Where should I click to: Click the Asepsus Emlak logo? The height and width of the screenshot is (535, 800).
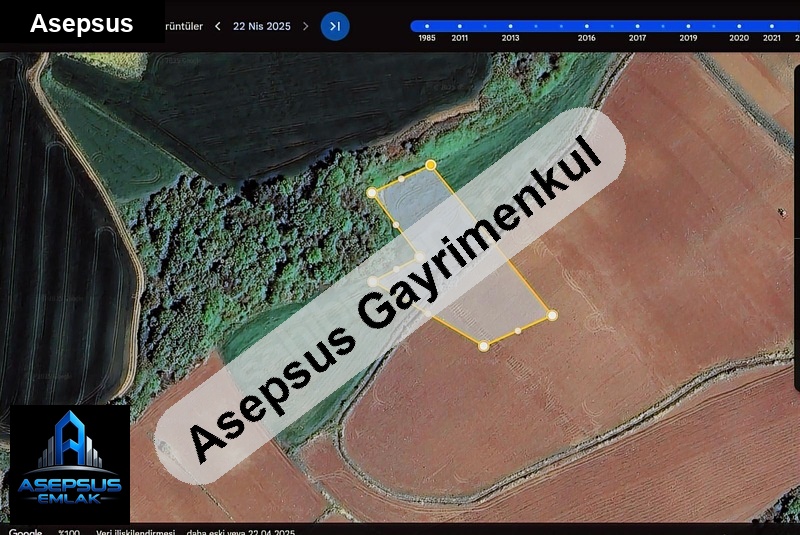pyautogui.click(x=70, y=463)
